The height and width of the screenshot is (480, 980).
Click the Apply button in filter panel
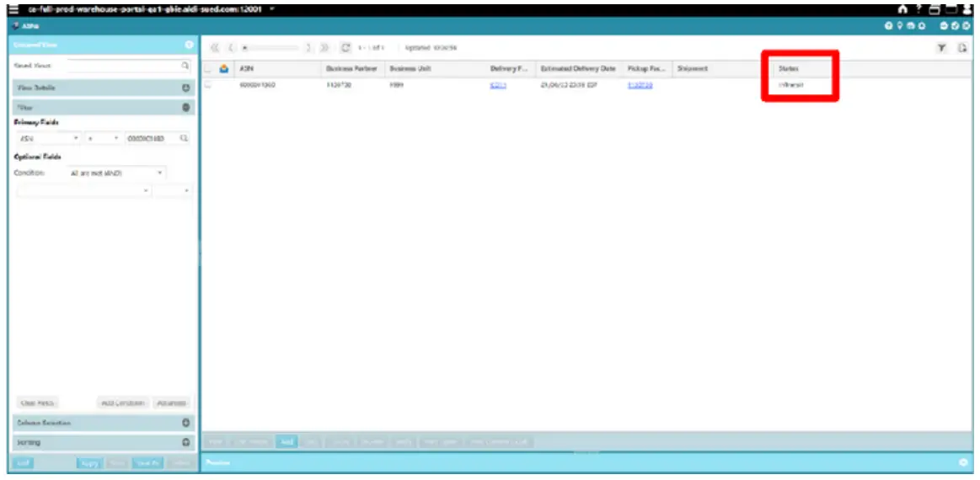(90, 463)
